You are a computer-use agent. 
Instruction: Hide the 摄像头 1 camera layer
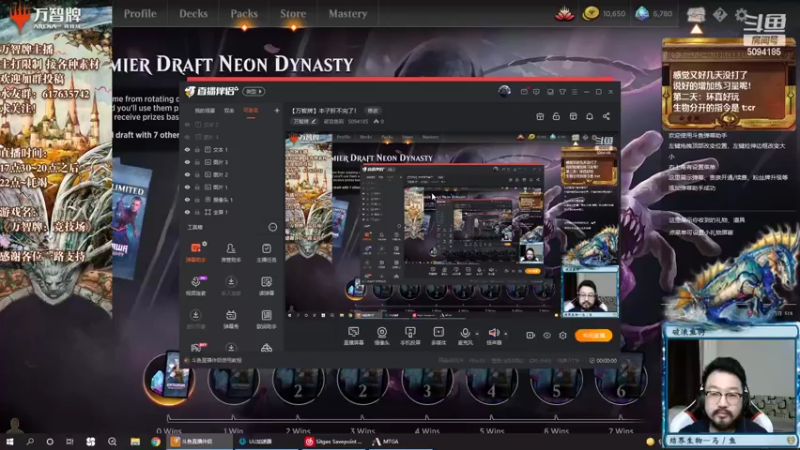pyautogui.click(x=187, y=199)
